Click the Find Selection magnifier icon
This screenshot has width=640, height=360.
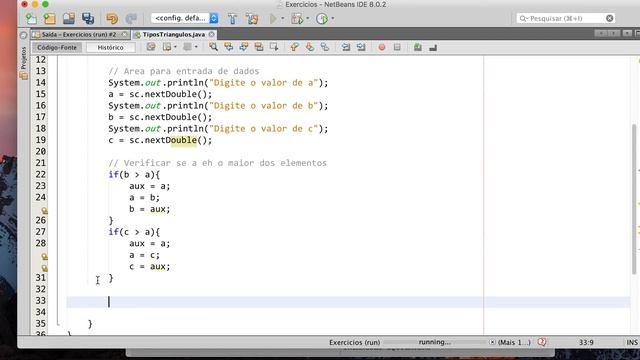tap(213, 47)
